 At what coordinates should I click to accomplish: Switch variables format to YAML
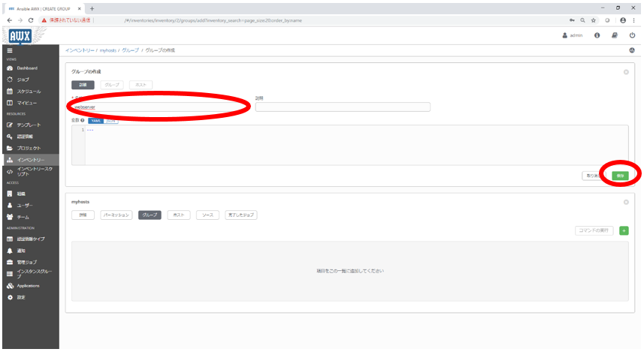(95, 120)
